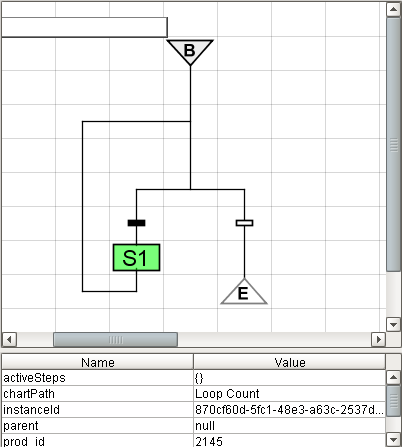Sort by the Name column header
Image resolution: width=402 pixels, height=447 pixels.
[98, 362]
